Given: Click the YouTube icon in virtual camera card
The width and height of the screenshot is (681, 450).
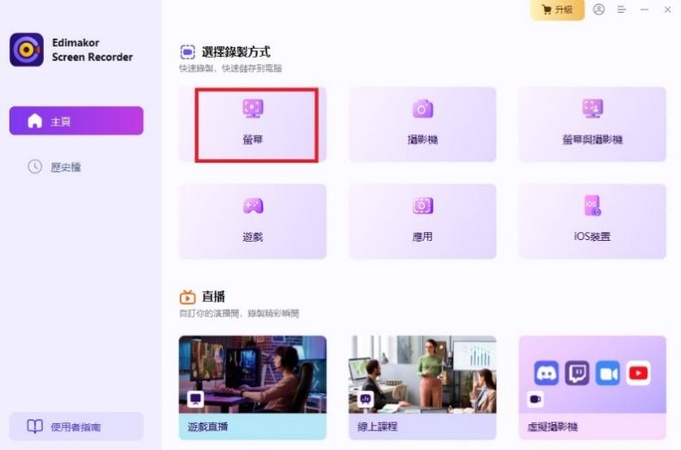Looking at the screenshot, I should [x=638, y=373].
